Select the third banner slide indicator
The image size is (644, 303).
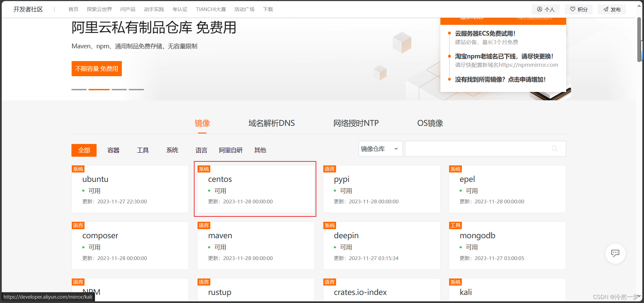[119, 89]
